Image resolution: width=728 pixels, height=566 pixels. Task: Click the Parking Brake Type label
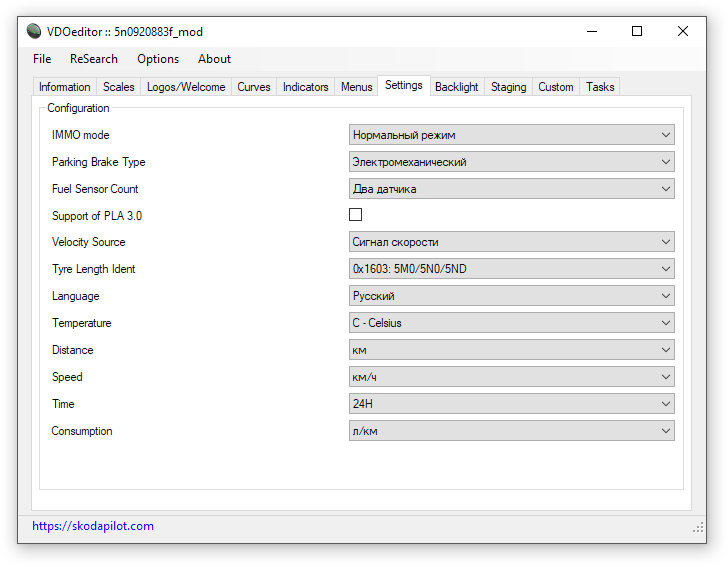(x=98, y=162)
